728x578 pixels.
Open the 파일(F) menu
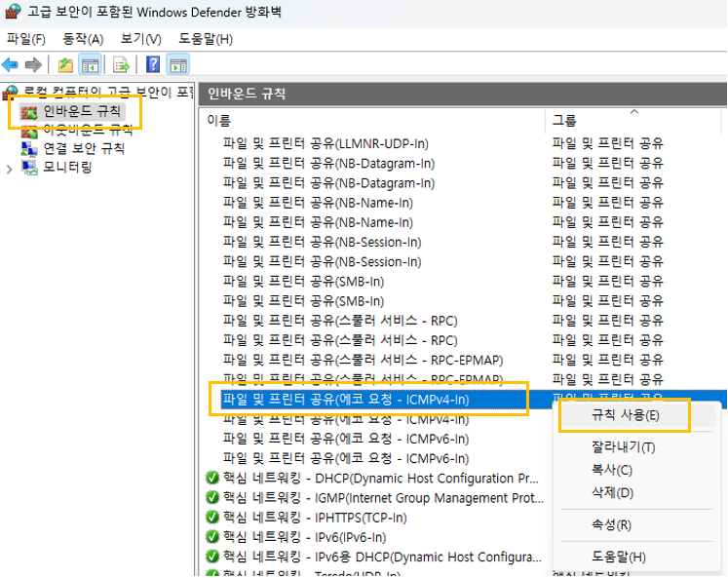26,39
